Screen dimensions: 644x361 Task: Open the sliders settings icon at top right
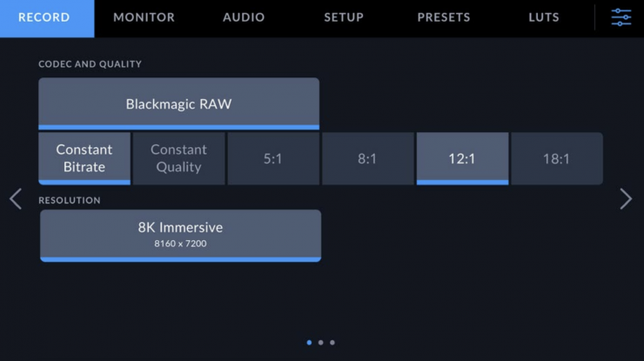tap(621, 17)
